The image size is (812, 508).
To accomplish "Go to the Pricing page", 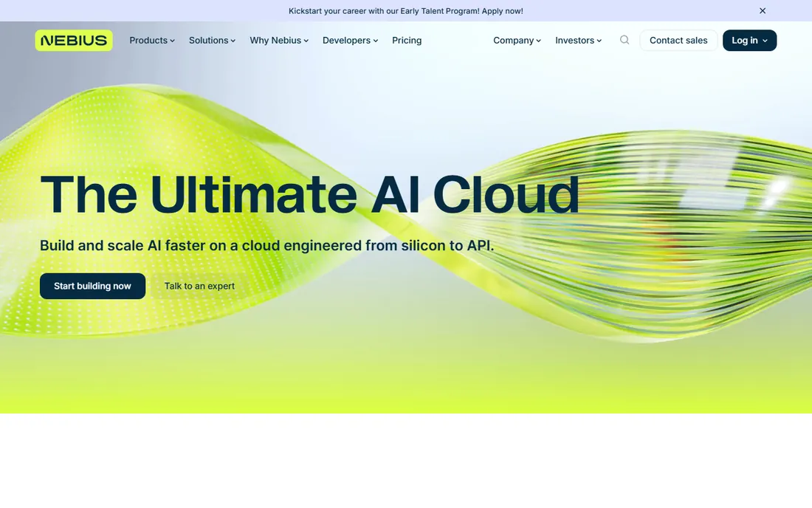I will coord(407,41).
